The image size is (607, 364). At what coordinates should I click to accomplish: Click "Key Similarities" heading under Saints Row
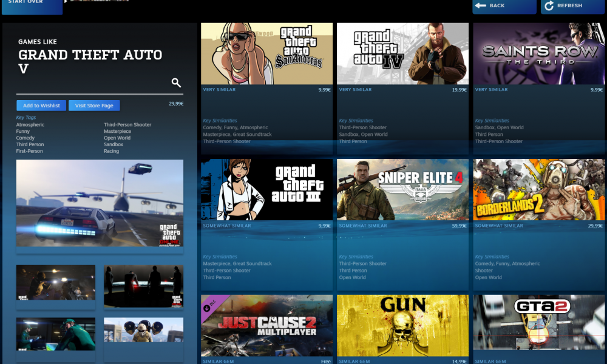[492, 121]
